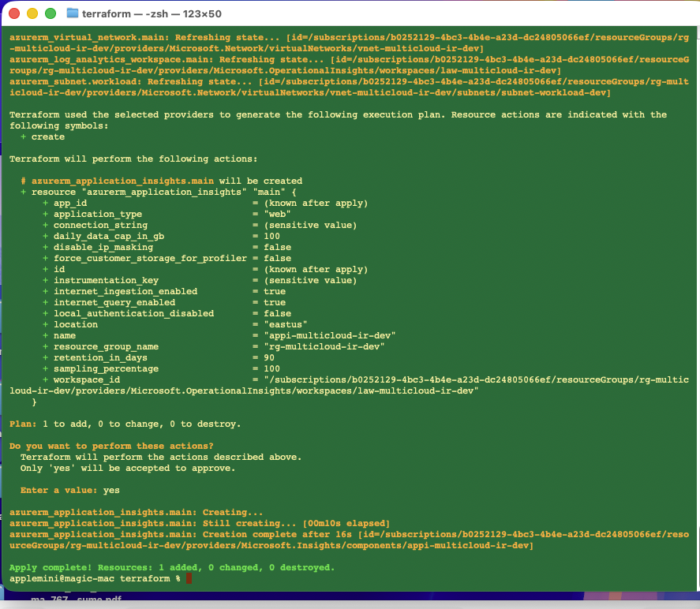Click the 'disable_ip_masking' attribute name
Image resolution: width=700 pixels, height=609 pixels.
point(103,247)
